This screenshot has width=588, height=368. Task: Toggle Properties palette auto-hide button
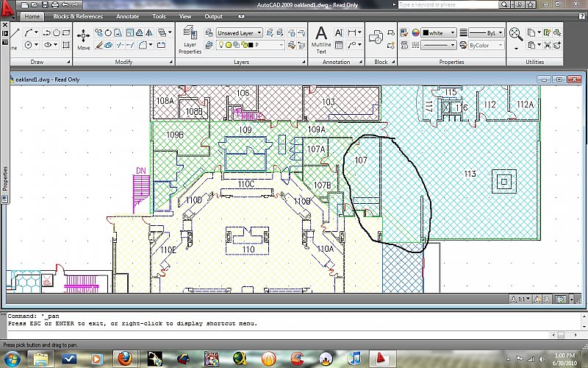coord(5,33)
